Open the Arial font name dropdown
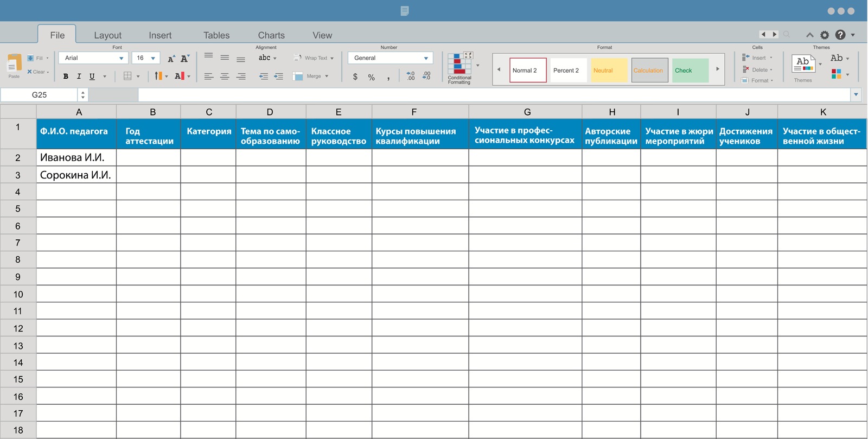The width and height of the screenshot is (868, 439). (x=121, y=58)
